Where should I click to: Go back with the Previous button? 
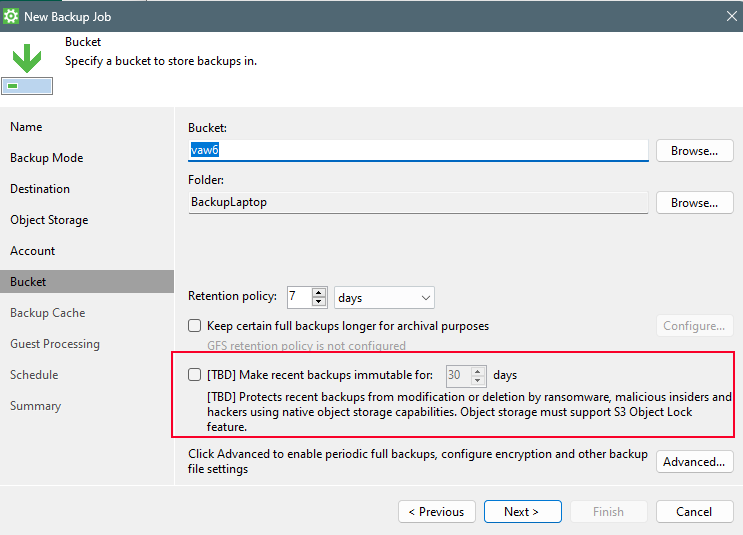(436, 511)
